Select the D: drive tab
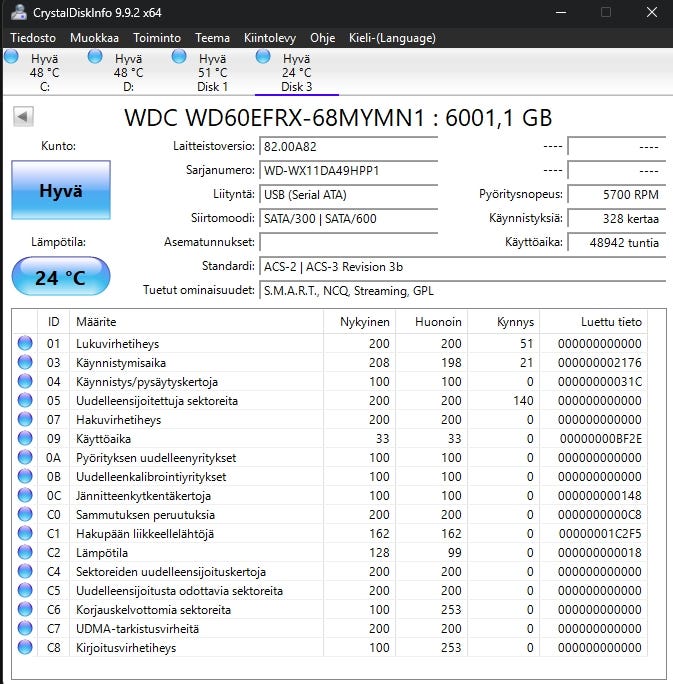 128,72
